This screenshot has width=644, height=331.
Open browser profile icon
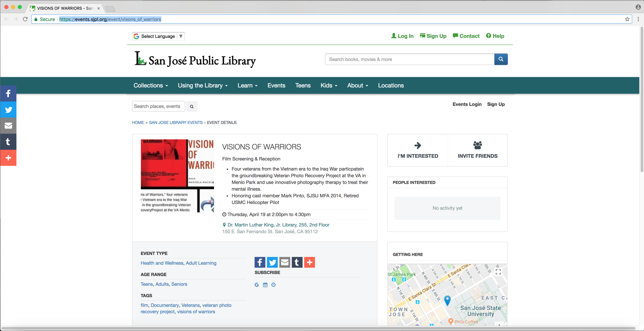(638, 7)
